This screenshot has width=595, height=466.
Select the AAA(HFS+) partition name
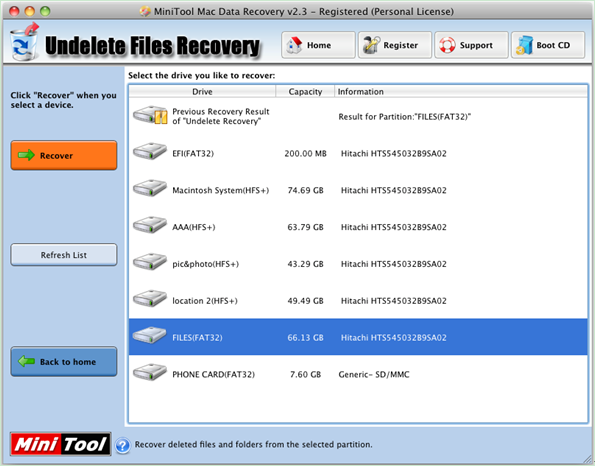(194, 227)
